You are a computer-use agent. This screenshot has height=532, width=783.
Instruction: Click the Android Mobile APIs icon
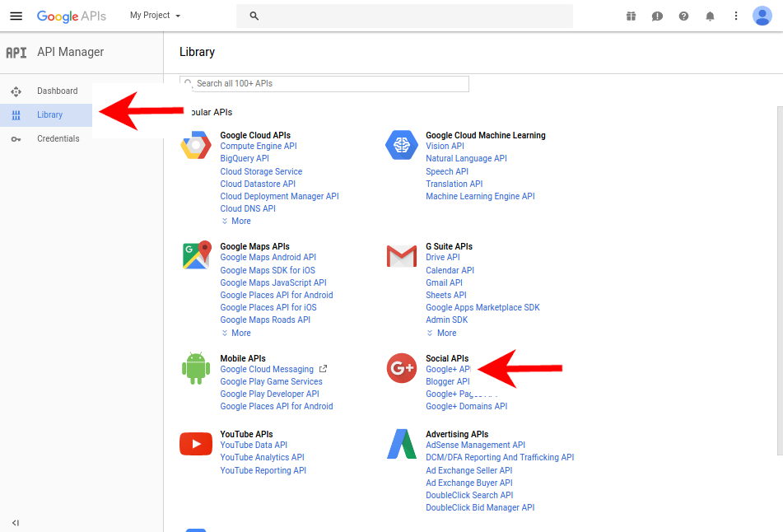196,369
